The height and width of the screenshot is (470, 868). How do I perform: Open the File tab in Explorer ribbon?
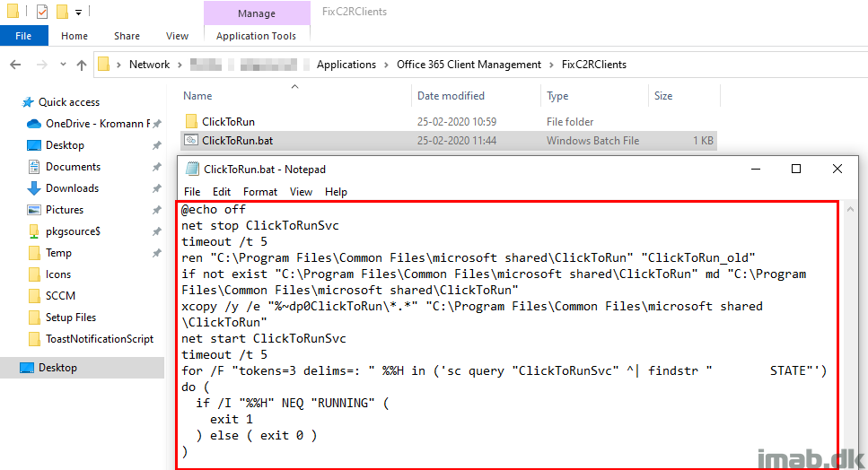tap(24, 36)
